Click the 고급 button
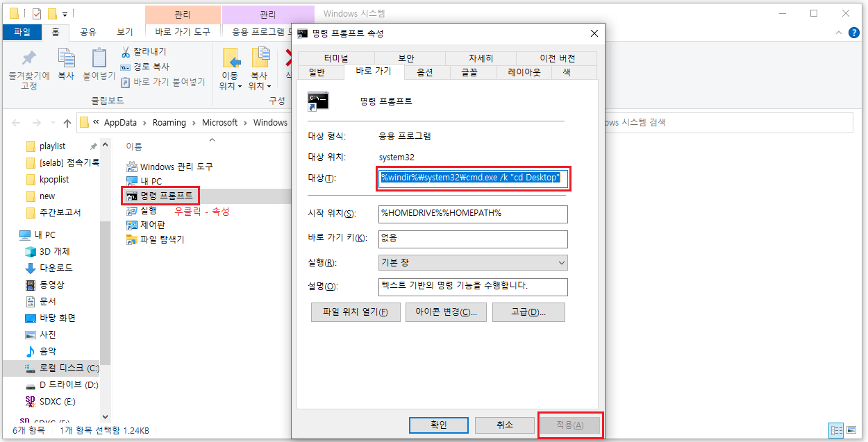Screen dimensions: 868x442 528,312
